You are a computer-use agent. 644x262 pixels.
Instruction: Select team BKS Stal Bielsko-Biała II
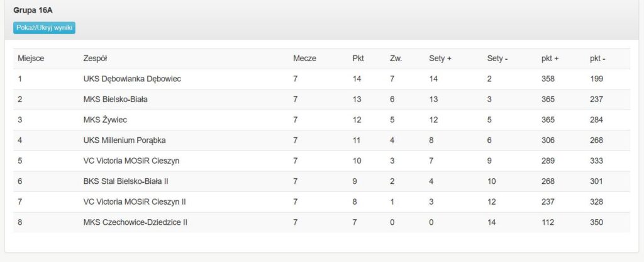pyautogui.click(x=126, y=181)
